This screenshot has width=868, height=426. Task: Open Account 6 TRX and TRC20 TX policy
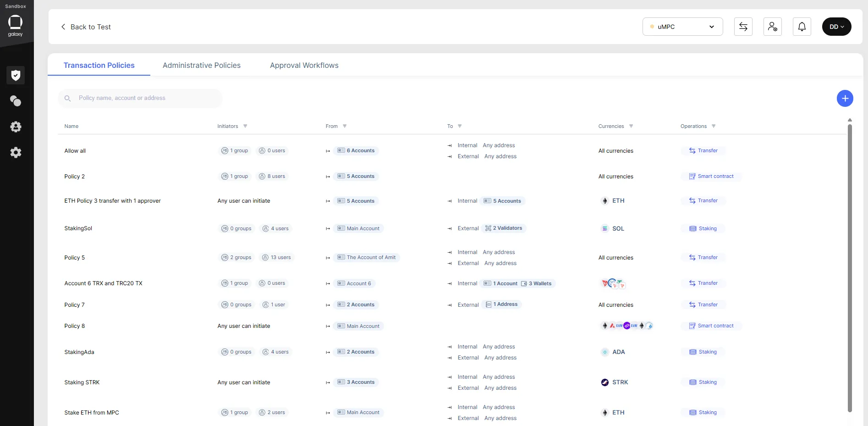[x=104, y=283]
